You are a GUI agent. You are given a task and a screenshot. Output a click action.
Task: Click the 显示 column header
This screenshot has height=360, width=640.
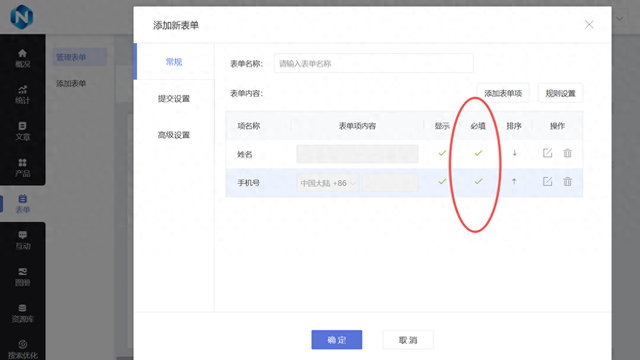442,126
